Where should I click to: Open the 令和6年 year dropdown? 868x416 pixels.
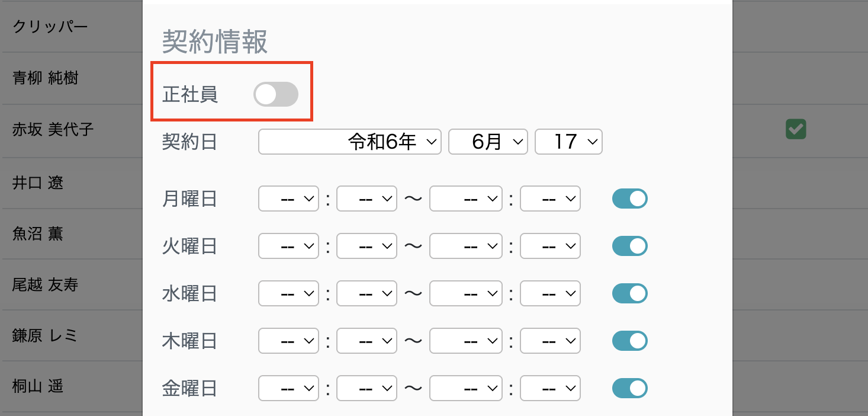click(x=349, y=142)
